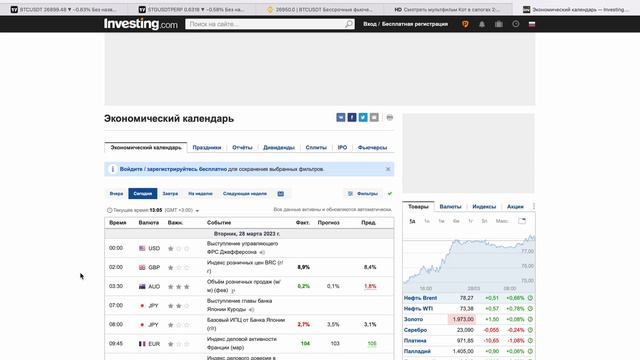Open Индекс розничных цен BRC event
This screenshot has width=640, height=360.
[x=245, y=267]
